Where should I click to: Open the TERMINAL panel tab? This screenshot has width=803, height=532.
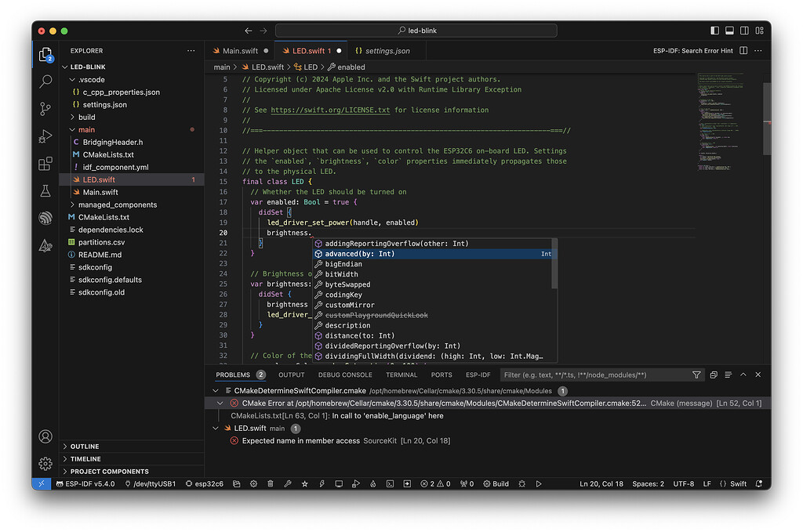pyautogui.click(x=401, y=375)
